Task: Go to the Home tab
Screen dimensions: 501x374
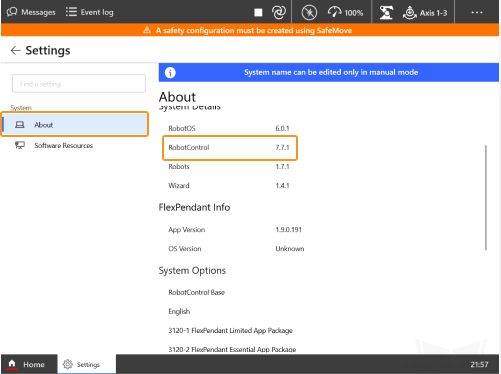Action: pos(29,364)
